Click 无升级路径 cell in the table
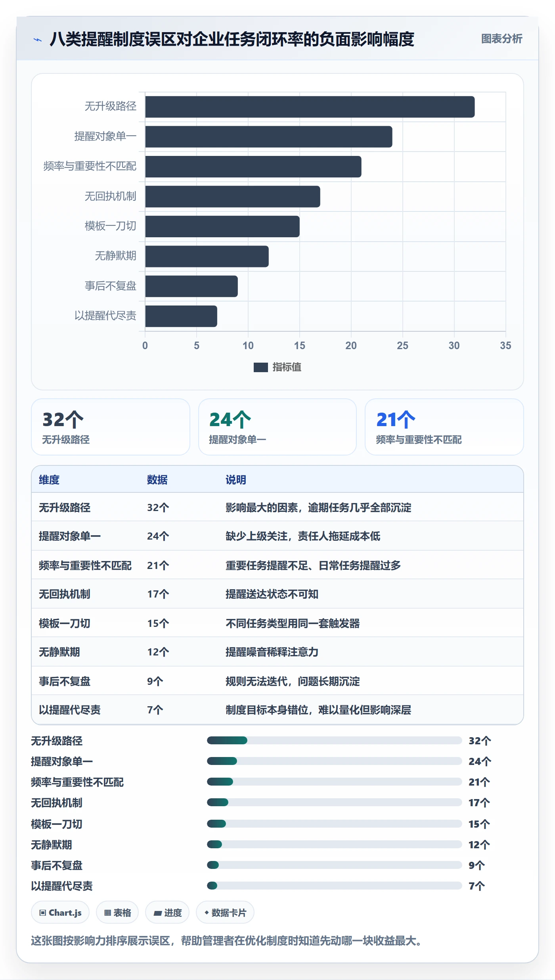Image resolution: width=555 pixels, height=980 pixels. click(65, 507)
